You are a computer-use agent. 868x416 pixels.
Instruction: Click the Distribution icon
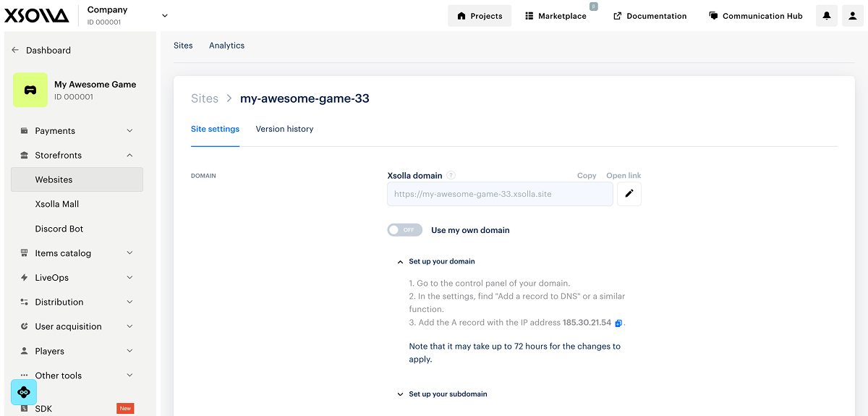[25, 302]
